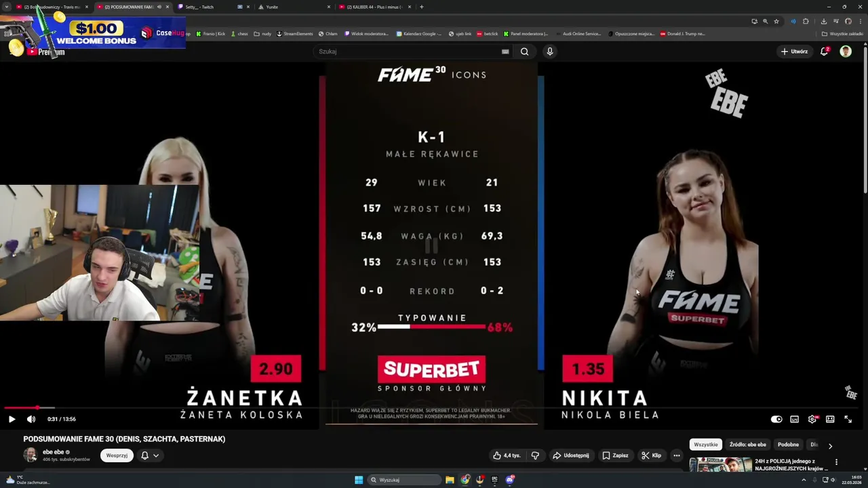Focus the YouTube Szukaj search field

tap(409, 52)
